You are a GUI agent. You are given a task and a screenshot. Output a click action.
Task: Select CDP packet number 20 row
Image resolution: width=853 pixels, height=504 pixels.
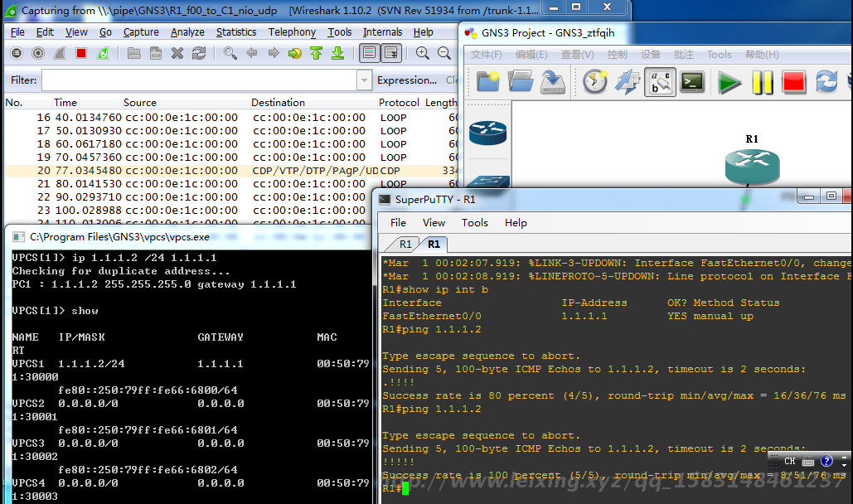point(231,171)
